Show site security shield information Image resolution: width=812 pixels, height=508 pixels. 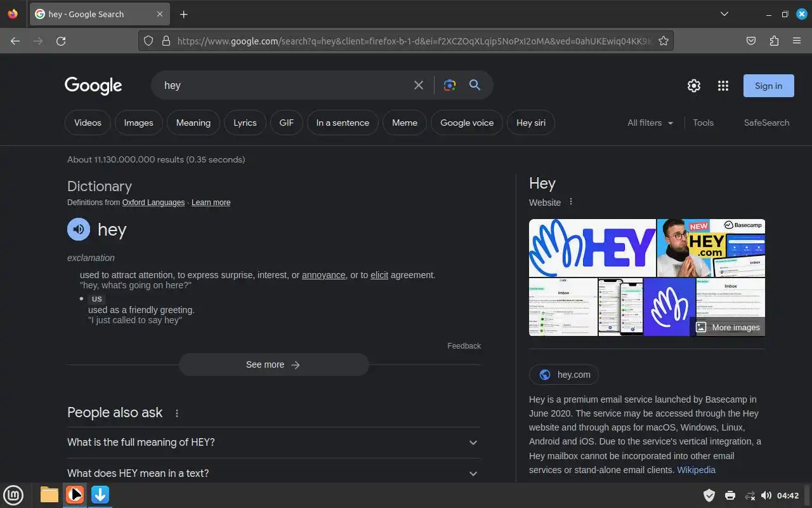[x=148, y=41]
